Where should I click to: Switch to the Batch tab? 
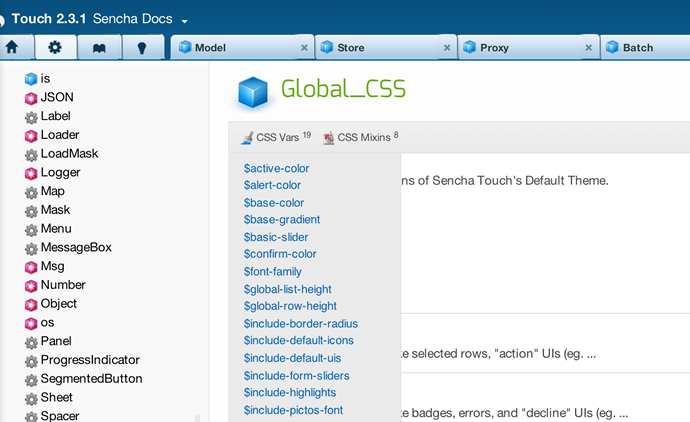point(646,48)
